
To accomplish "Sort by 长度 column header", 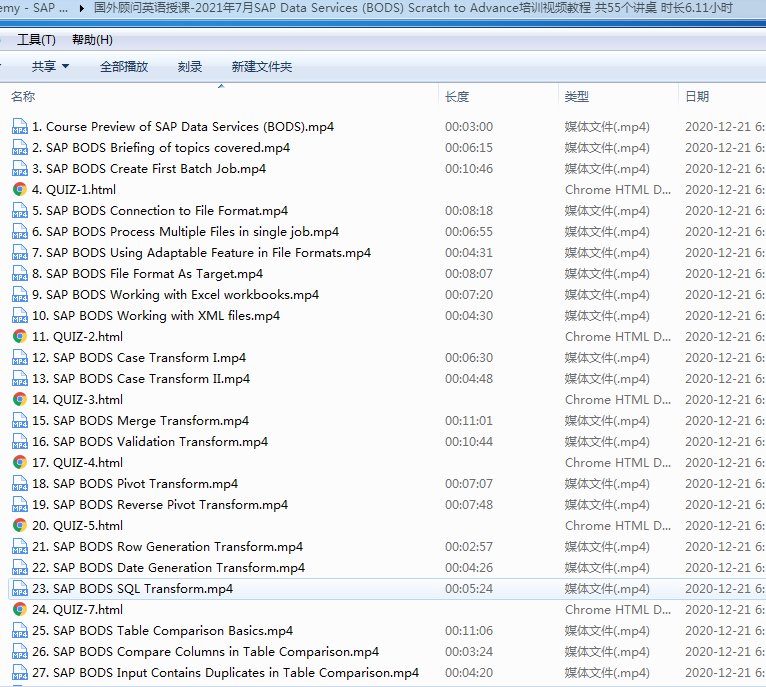I will (x=457, y=97).
